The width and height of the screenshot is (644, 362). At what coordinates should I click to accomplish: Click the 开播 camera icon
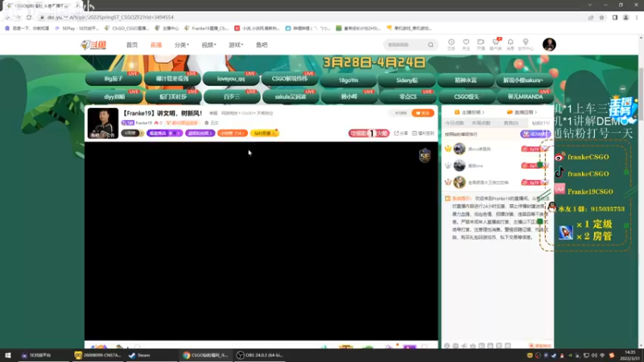(x=481, y=44)
